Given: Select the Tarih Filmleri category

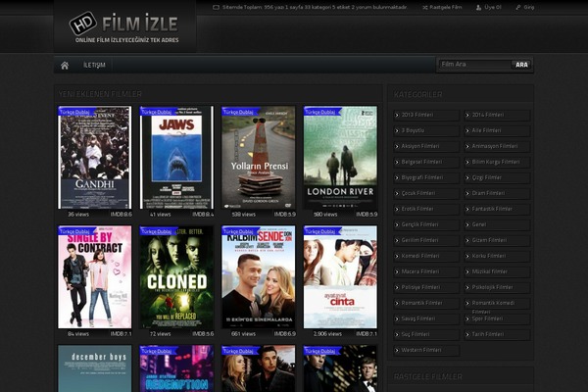Looking at the screenshot, I should point(497,334).
